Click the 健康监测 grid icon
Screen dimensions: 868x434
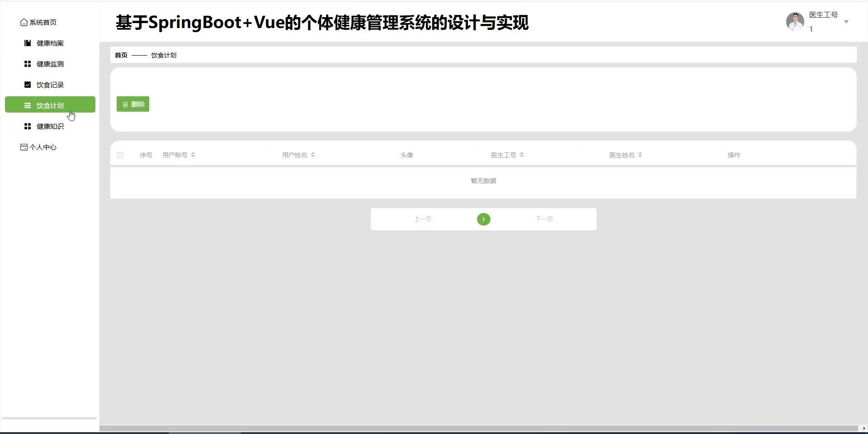pos(28,64)
